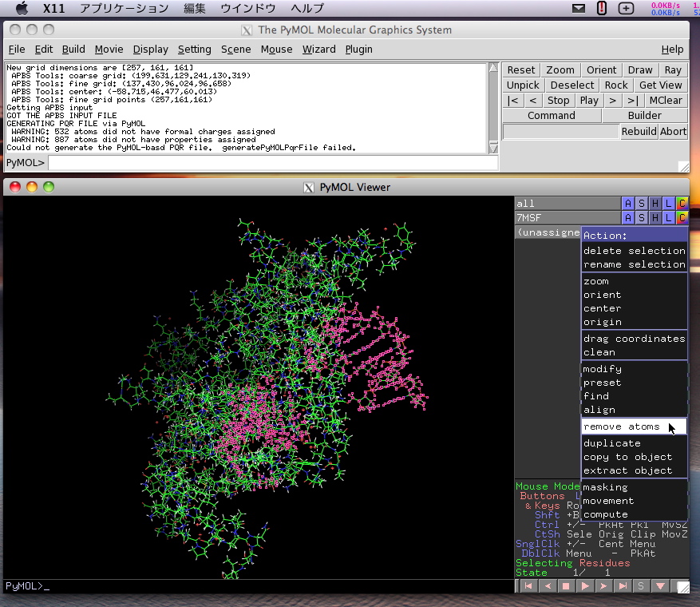This screenshot has width=700, height=607.
Task: Click the pink play triangle in viewer playback bar
Action: [x=585, y=586]
